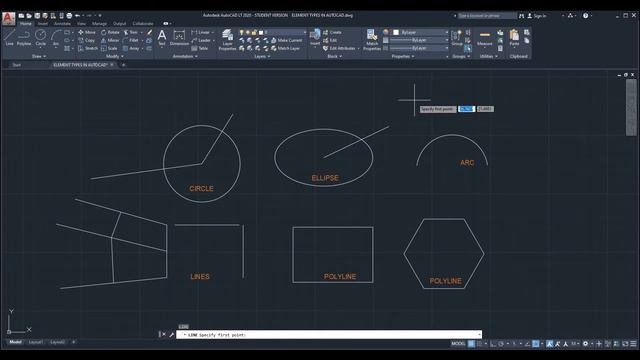The height and width of the screenshot is (360, 640).
Task: Click the Text annotation tool
Action: click(x=162, y=38)
